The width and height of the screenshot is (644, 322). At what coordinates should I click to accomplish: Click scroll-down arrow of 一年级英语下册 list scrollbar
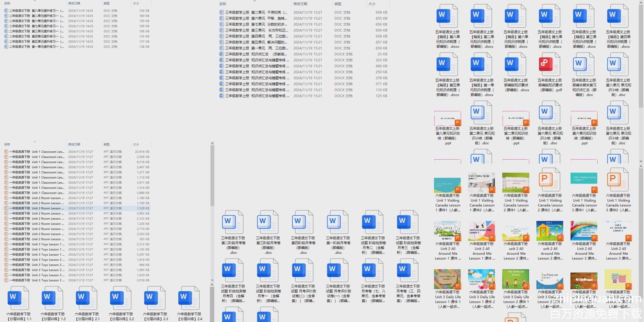click(212, 280)
